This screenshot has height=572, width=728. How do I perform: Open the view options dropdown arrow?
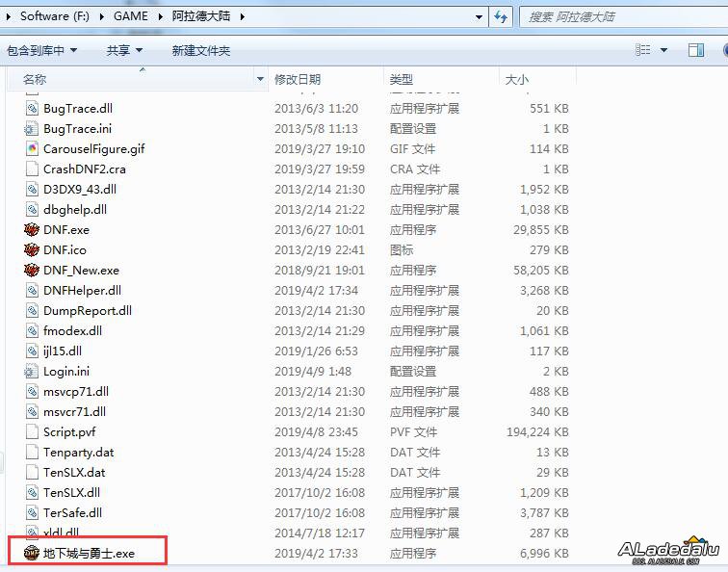pos(664,50)
